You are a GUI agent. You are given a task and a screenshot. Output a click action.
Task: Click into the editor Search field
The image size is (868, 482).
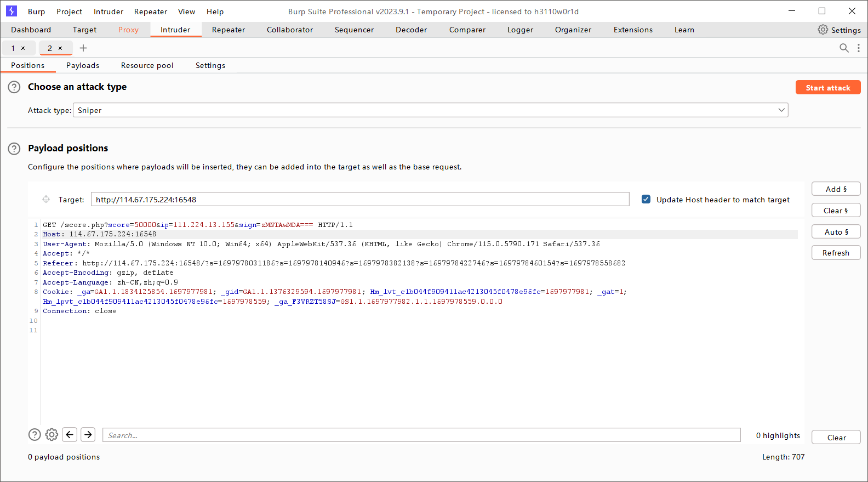[x=421, y=435]
